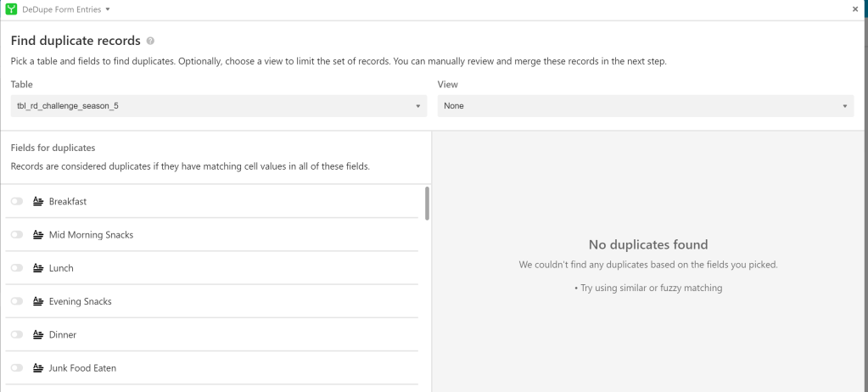Click the green DeDupe app logo icon
The height and width of the screenshot is (392, 868).
pyautogui.click(x=11, y=9)
